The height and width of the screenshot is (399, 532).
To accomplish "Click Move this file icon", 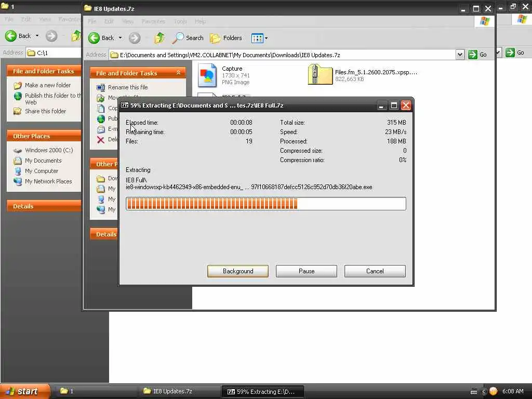I will click(x=101, y=98).
